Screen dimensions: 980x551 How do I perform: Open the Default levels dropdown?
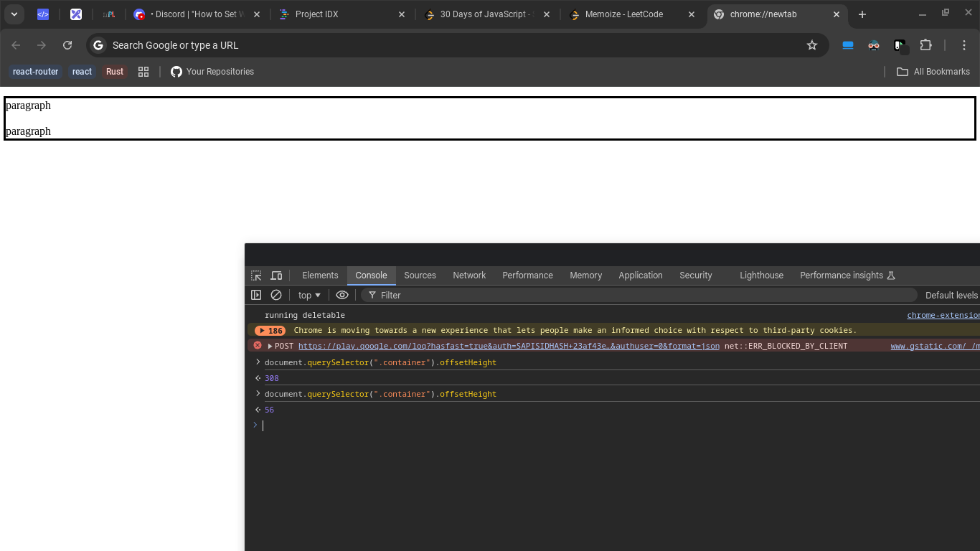[x=952, y=295]
